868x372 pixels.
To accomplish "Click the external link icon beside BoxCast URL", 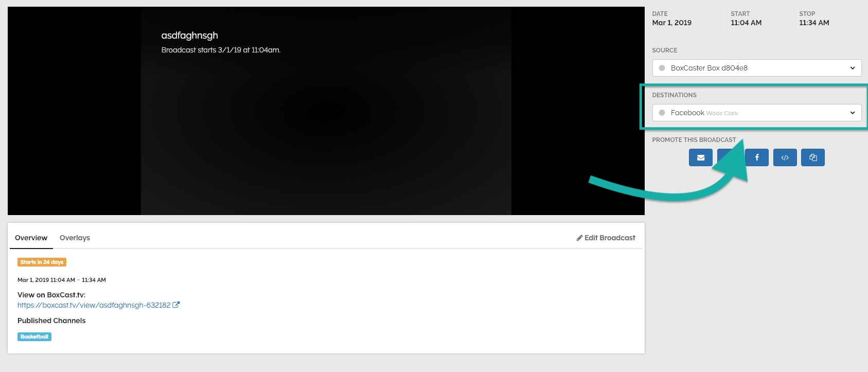I will pyautogui.click(x=176, y=305).
